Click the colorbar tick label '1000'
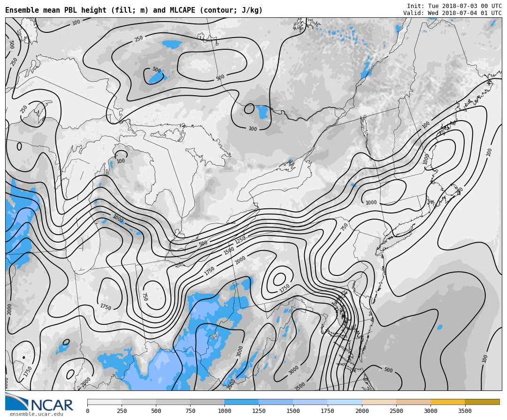 (224, 411)
